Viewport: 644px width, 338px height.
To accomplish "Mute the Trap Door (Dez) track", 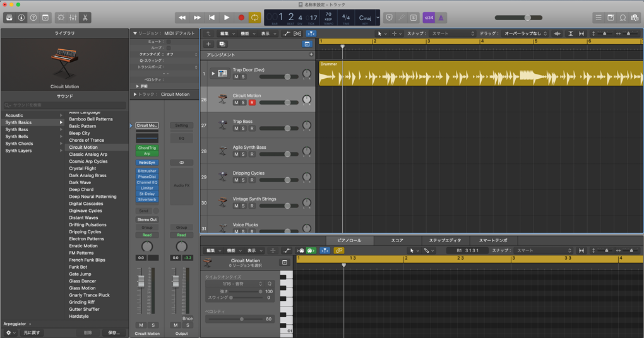I will pos(236,77).
